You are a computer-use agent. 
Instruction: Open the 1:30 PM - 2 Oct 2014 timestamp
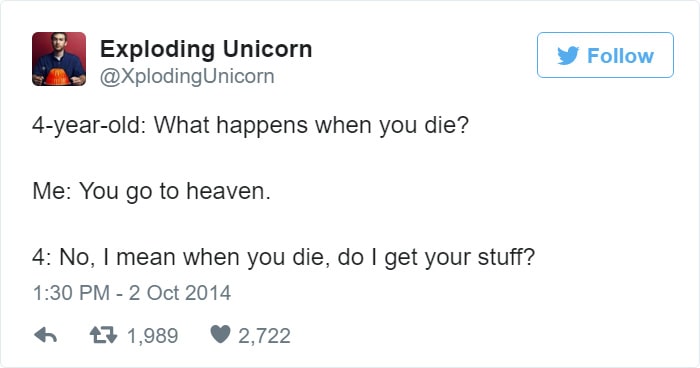click(132, 293)
